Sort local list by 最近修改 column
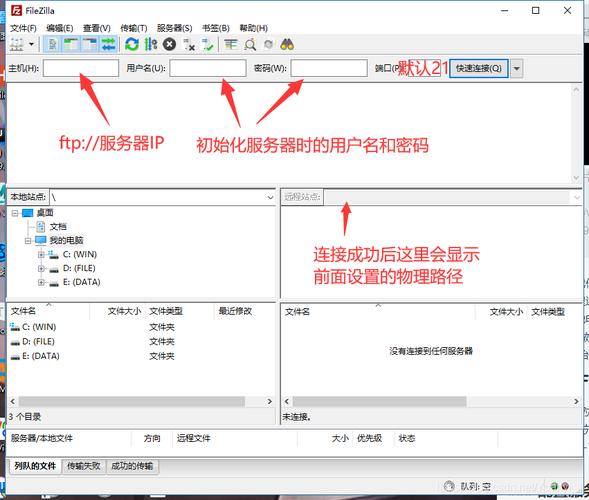 245,311
